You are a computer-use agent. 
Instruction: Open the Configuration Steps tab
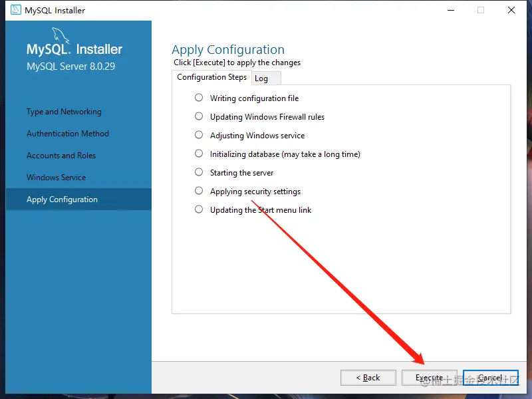click(x=211, y=77)
